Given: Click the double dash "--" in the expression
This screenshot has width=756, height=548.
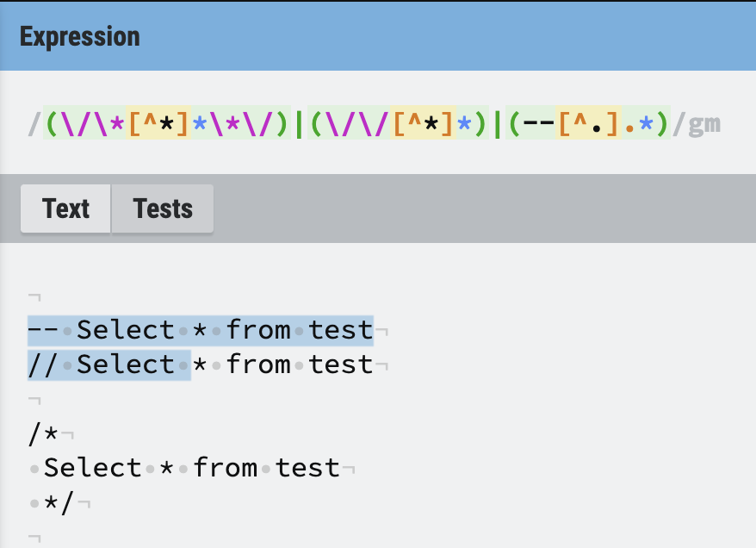Looking at the screenshot, I should click(x=538, y=123).
